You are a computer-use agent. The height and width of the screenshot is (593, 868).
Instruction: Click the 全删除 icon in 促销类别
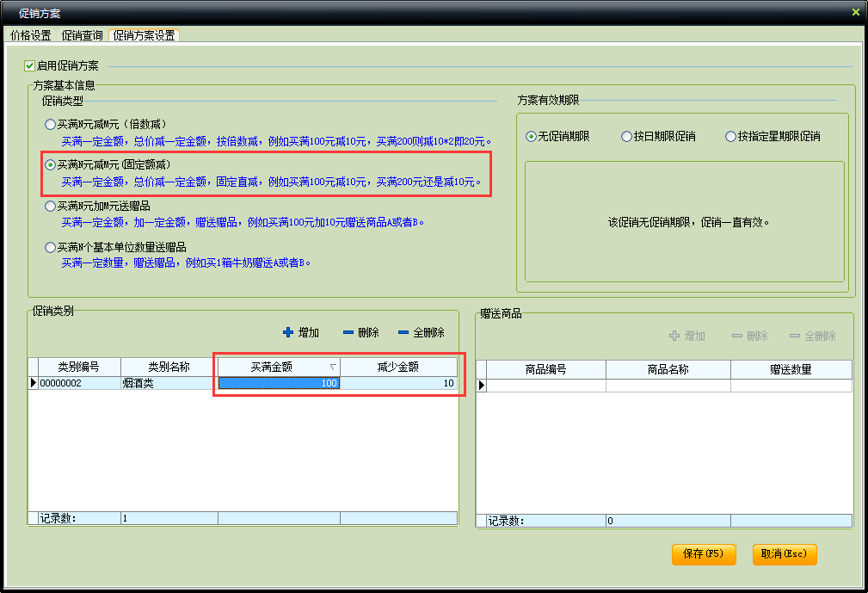[403, 333]
